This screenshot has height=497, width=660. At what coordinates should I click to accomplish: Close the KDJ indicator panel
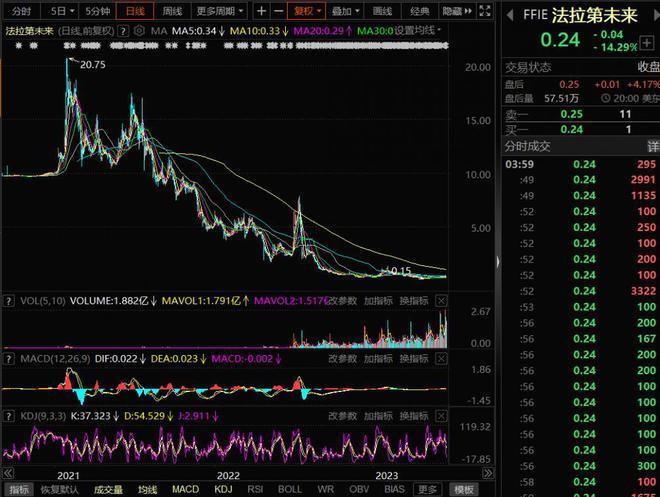click(442, 413)
